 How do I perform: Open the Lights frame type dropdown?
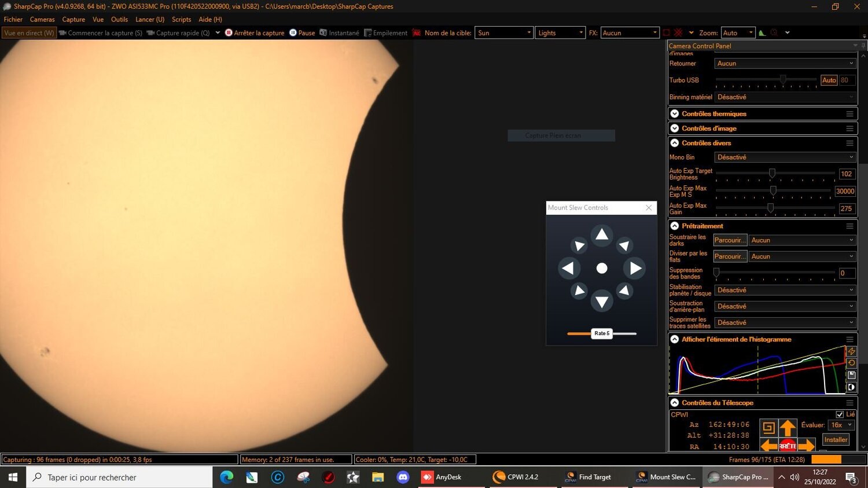pos(560,33)
